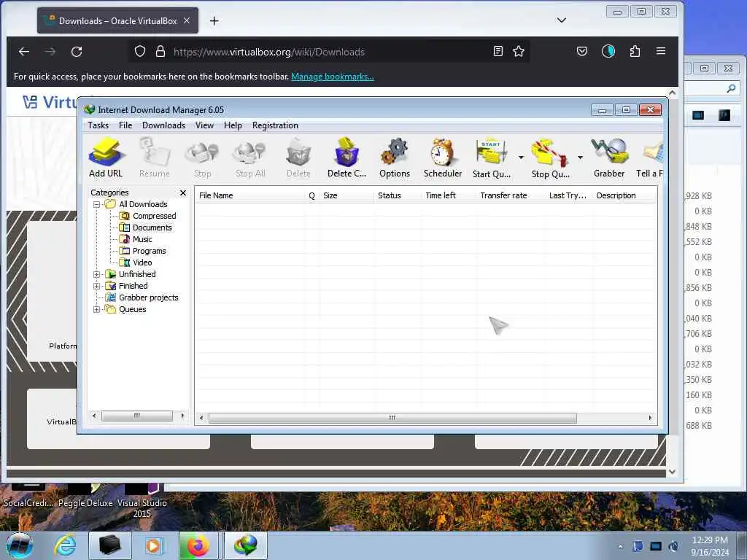
Task: Open Firefox extensions puzzle icon
Action: [x=635, y=51]
